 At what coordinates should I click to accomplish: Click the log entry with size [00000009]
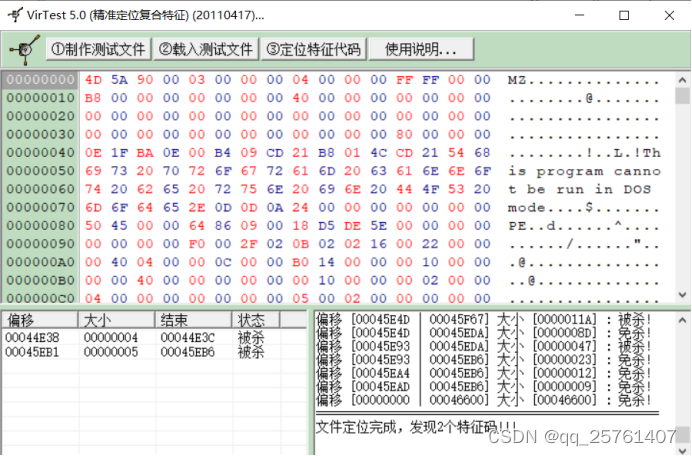click(x=484, y=386)
